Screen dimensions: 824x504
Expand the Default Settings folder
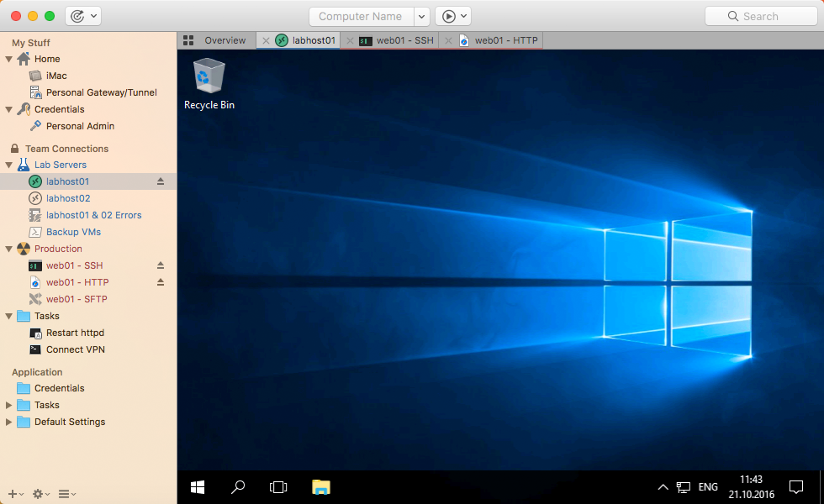9,422
